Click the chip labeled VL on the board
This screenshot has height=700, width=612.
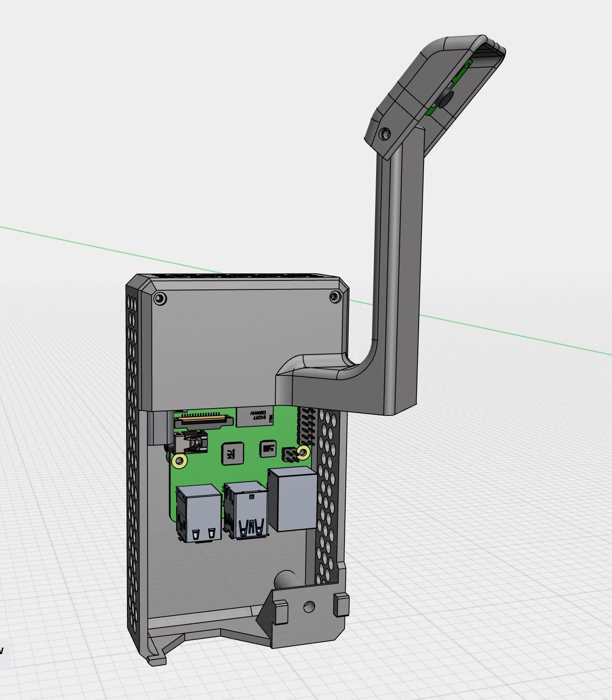click(232, 453)
